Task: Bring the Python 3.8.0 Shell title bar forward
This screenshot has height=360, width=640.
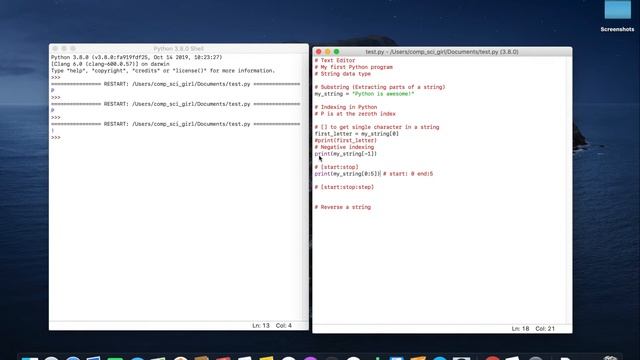Action: [x=179, y=49]
